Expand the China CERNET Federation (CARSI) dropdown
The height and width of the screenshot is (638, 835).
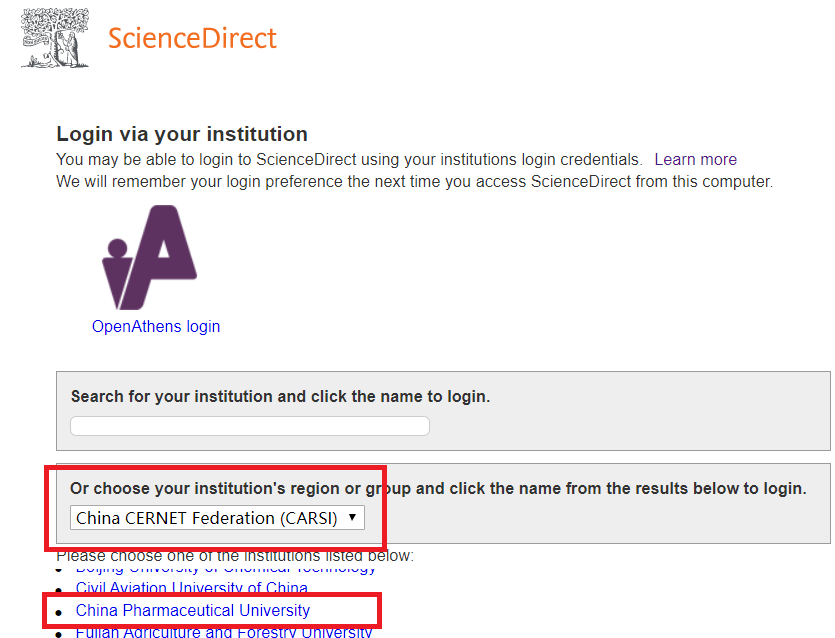click(217, 518)
